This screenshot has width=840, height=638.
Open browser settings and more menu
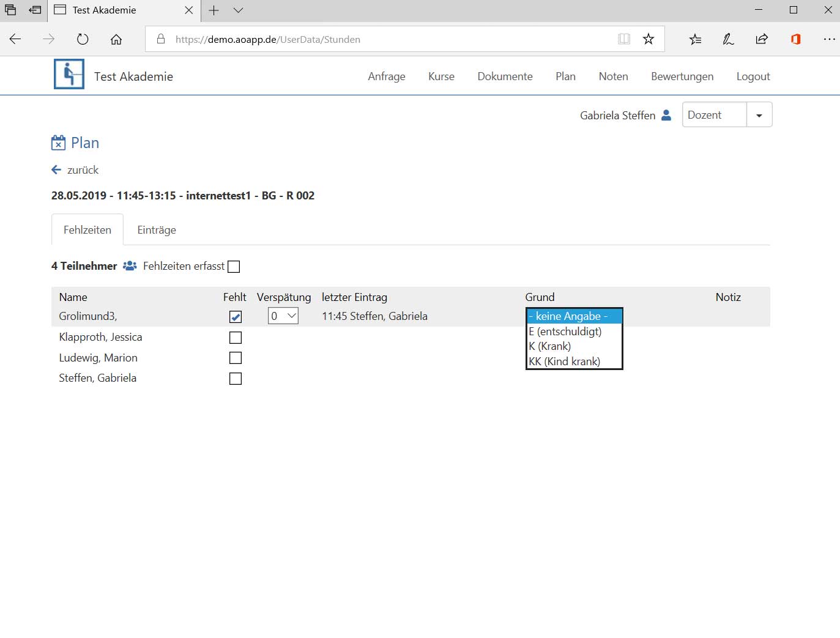pos(829,39)
